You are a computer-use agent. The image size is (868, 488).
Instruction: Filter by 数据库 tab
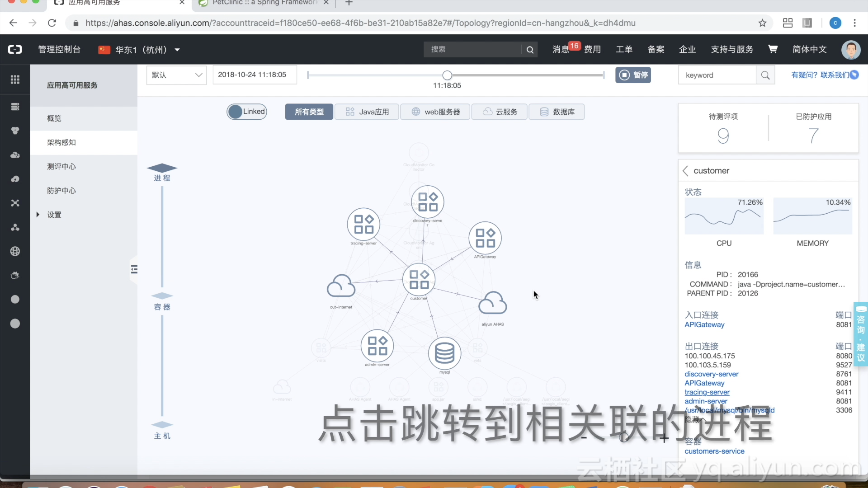[557, 112]
